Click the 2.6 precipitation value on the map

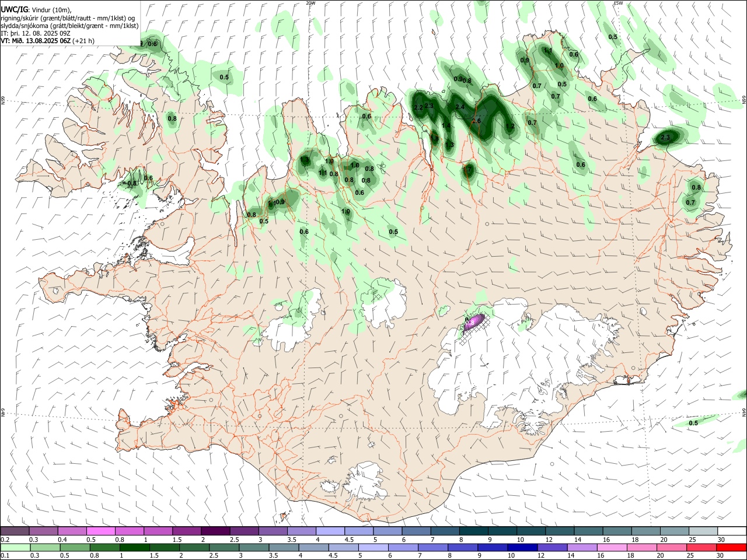tap(476, 121)
